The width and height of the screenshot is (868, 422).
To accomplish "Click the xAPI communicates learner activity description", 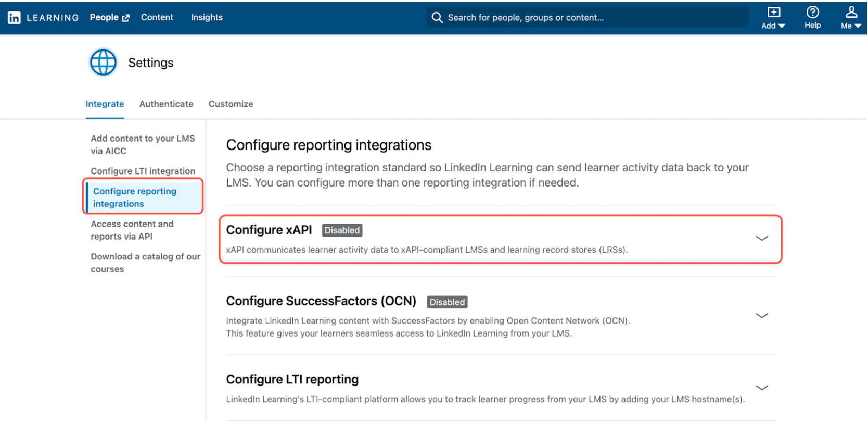I will point(427,250).
